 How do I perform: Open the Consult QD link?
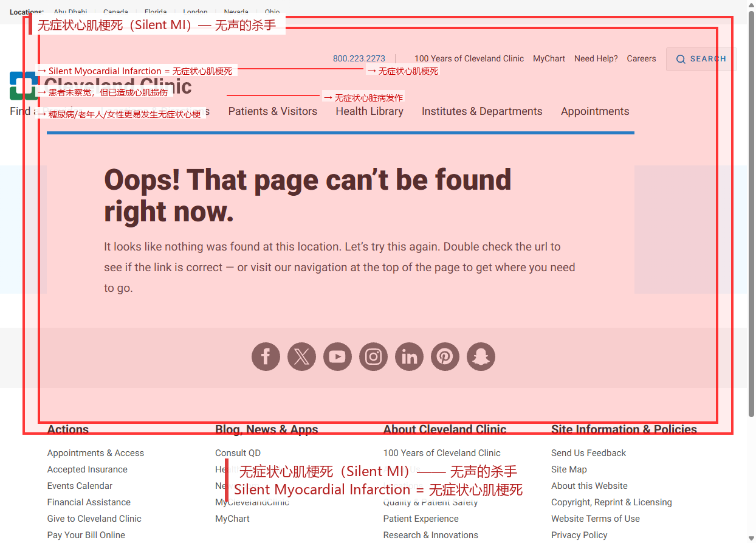tap(238, 453)
